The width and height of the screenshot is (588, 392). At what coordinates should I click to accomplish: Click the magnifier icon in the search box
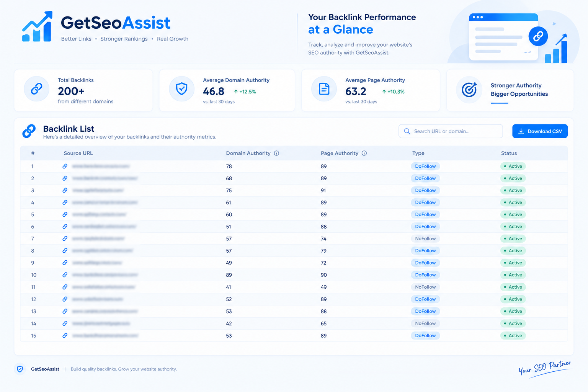coord(407,131)
